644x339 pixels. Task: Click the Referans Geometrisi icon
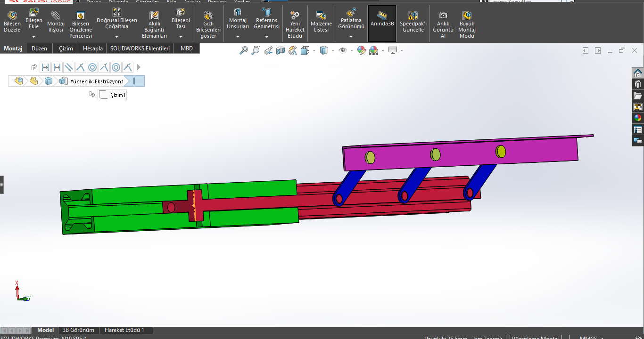266,12
